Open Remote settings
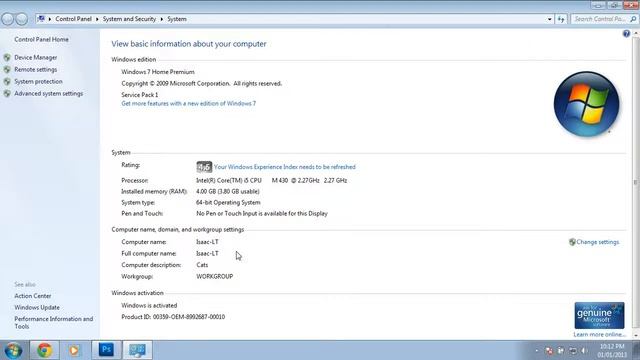 [36, 70]
